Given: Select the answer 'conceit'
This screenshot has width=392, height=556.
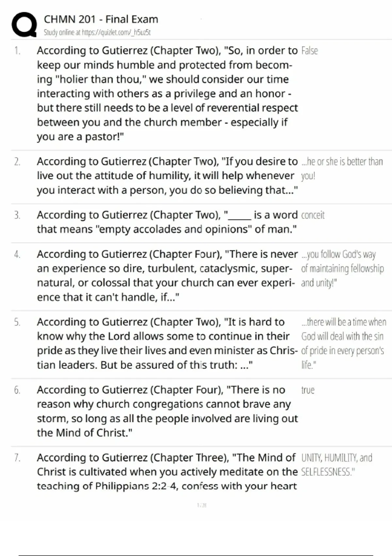Looking at the screenshot, I should pyautogui.click(x=313, y=215).
